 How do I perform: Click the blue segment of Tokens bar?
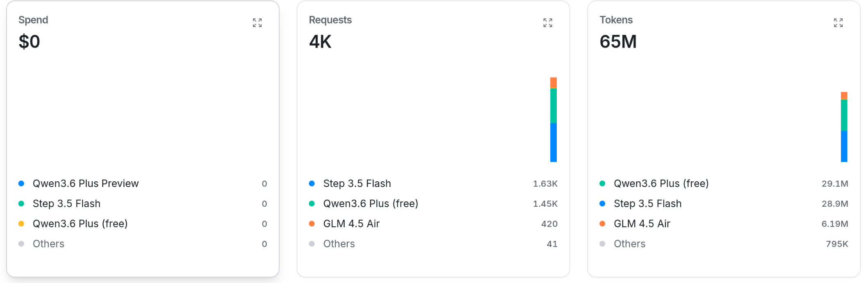[x=844, y=146]
